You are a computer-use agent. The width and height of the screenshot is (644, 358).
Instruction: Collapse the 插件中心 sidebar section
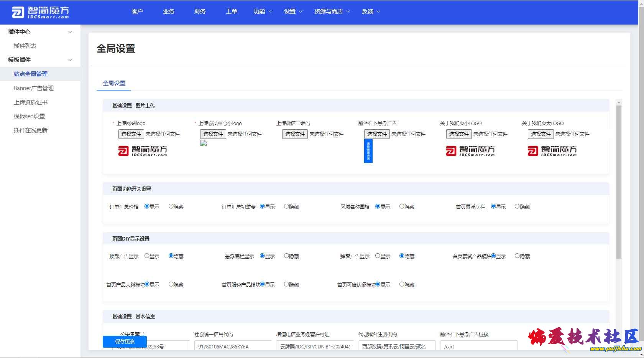(x=70, y=32)
